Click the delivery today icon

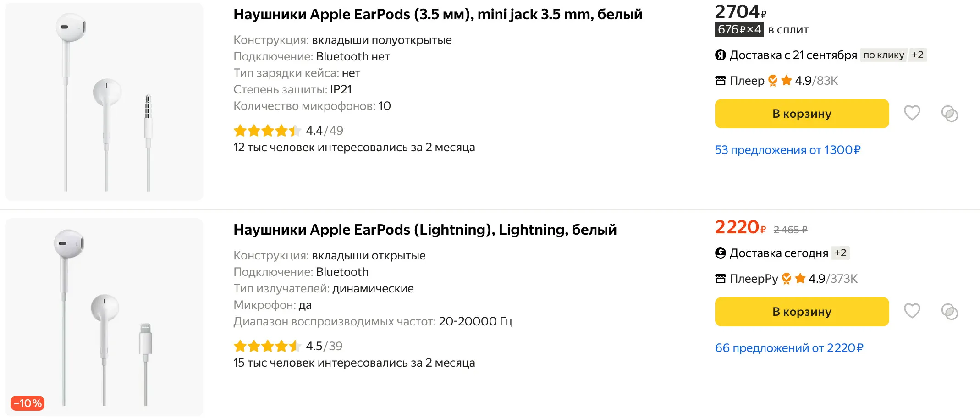721,253
